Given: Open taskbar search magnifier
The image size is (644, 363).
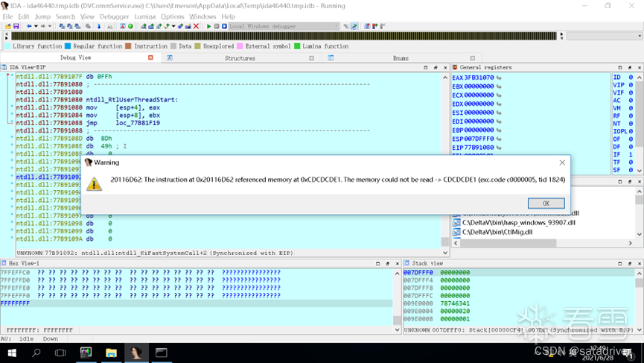Looking at the screenshot, I should click(x=36, y=353).
